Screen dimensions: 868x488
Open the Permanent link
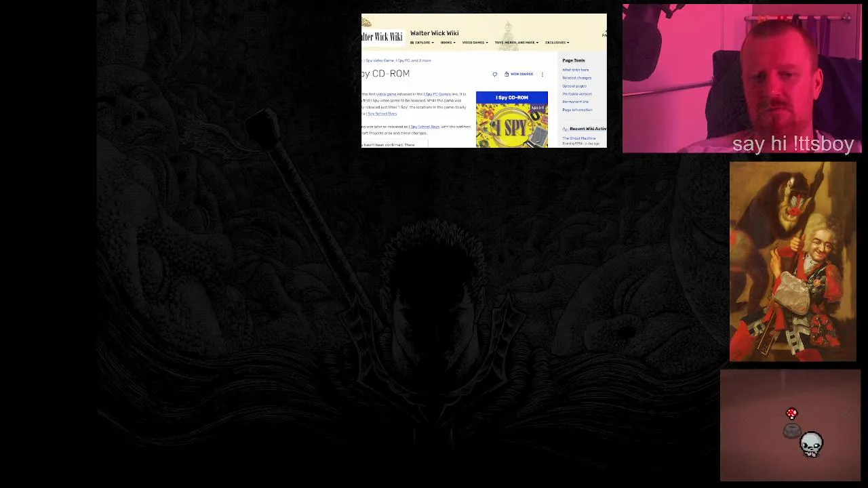575,102
